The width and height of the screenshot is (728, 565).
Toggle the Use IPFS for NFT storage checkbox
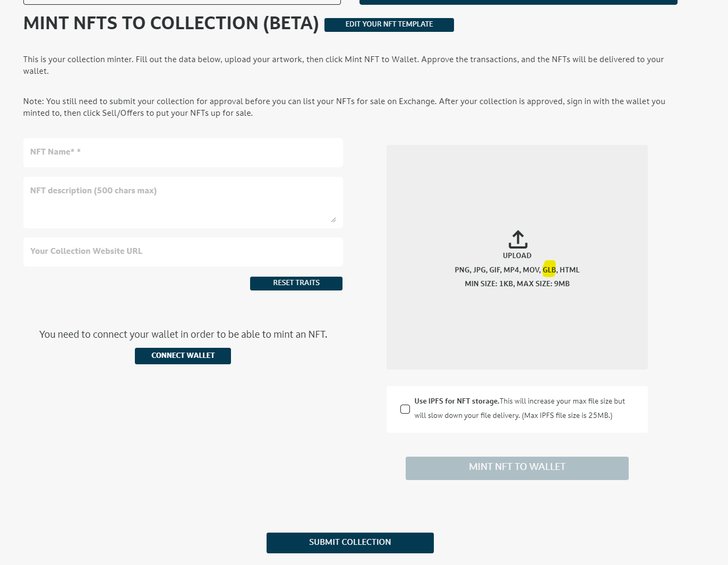405,409
